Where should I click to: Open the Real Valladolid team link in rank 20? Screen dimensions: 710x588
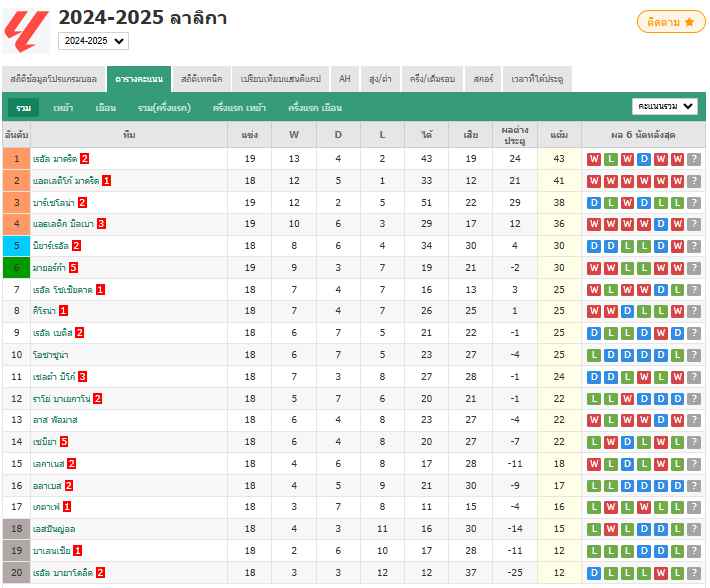tap(62, 573)
